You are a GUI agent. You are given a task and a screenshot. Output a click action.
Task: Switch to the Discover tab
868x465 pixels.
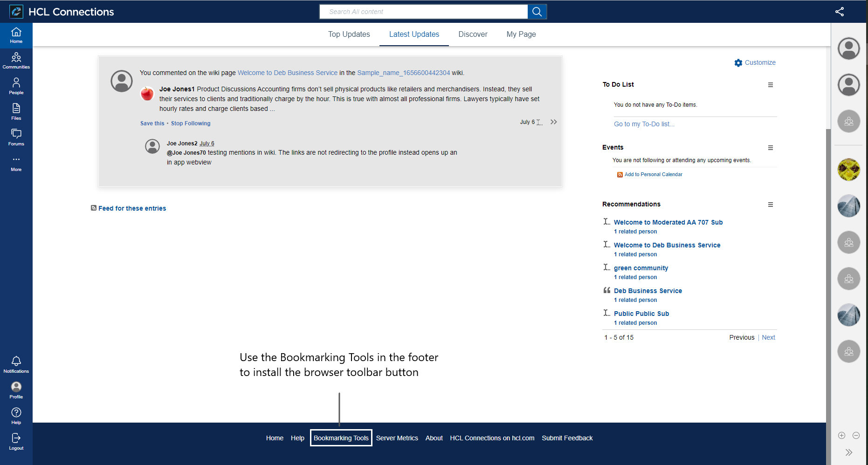473,34
